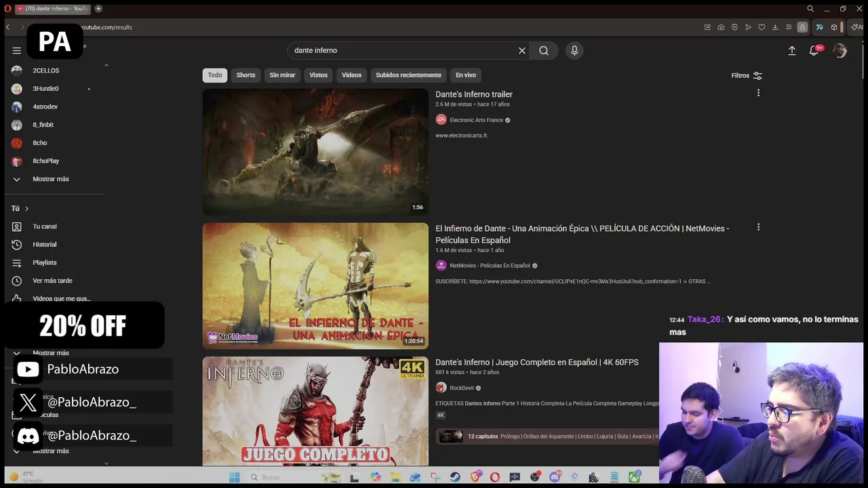The height and width of the screenshot is (488, 868).
Task: Open the YouTube hamburger guide menu
Action: (16, 50)
